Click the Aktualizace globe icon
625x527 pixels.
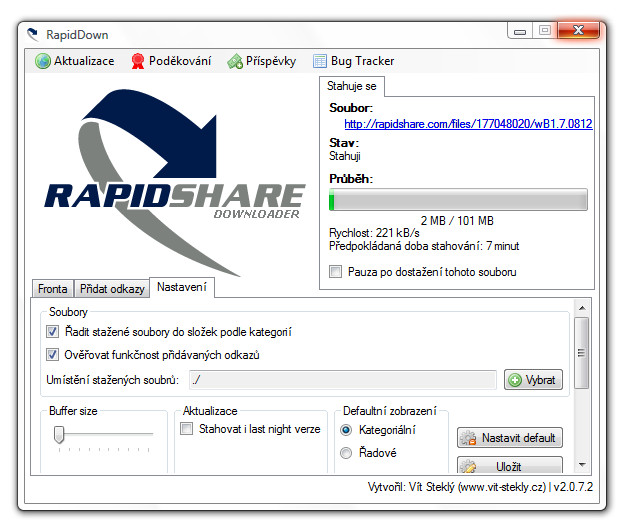[x=43, y=61]
